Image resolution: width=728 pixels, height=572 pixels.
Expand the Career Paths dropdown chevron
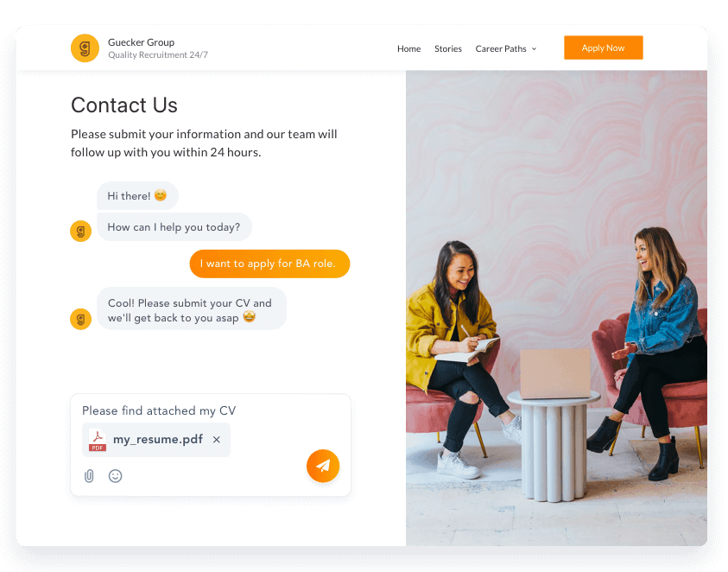(534, 48)
